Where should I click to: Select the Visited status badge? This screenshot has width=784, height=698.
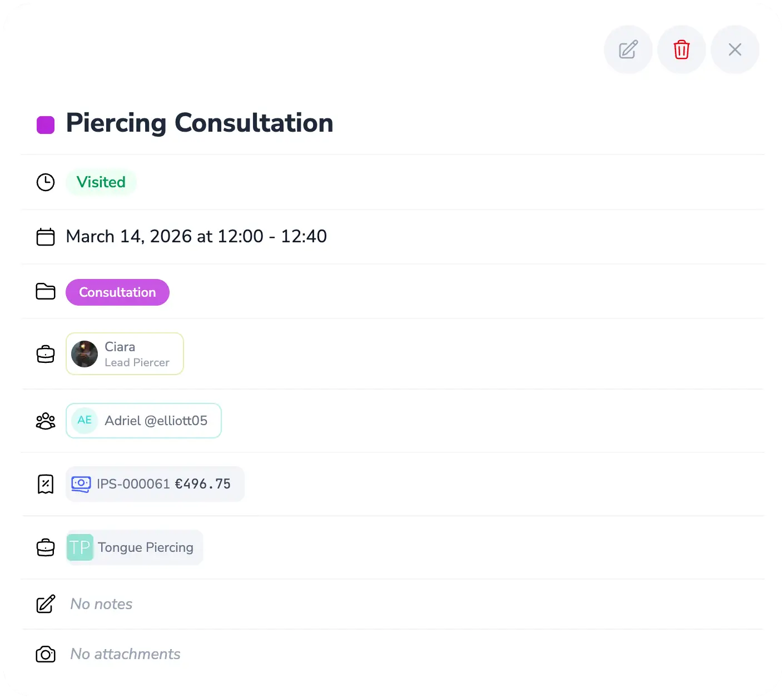(x=101, y=182)
